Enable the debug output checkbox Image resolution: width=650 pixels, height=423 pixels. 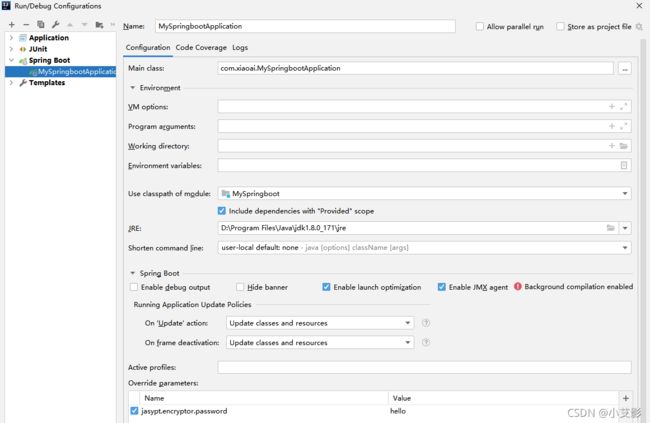[x=134, y=287]
